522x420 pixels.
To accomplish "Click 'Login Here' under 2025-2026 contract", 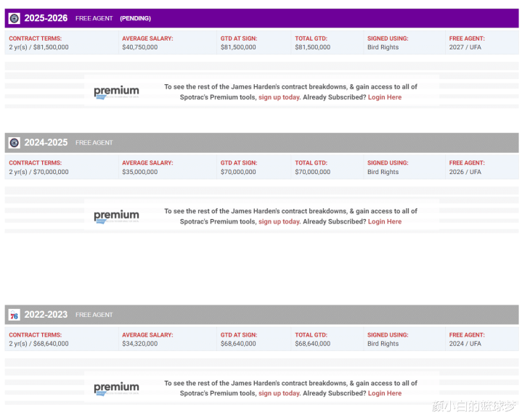I will tap(385, 97).
